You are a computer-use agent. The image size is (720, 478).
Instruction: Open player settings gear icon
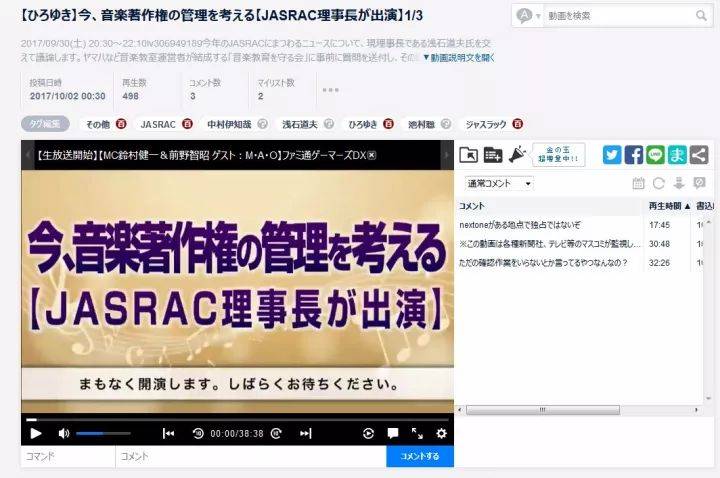pos(441,433)
